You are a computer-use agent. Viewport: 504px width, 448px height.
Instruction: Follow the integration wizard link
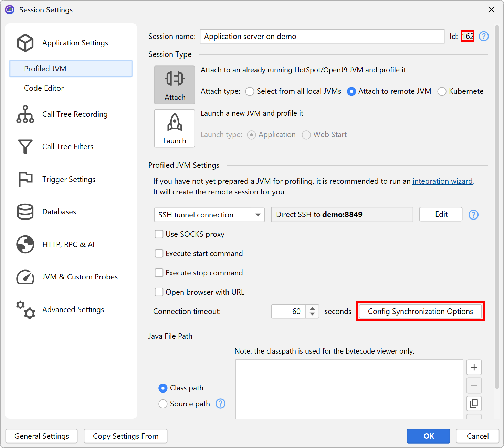442,181
